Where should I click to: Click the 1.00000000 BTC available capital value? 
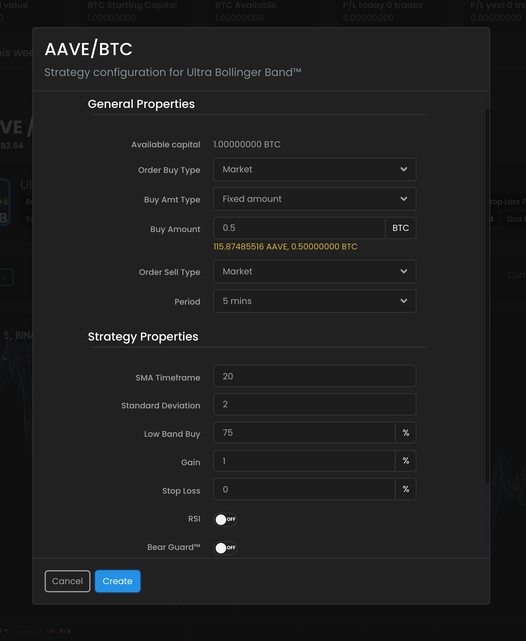tap(247, 144)
